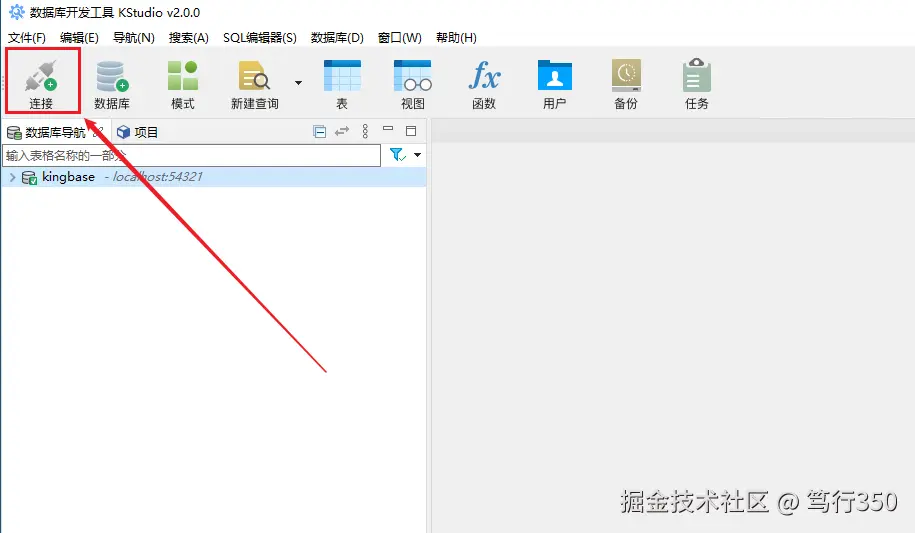Open the 文件(F) menu

[x=27, y=38]
